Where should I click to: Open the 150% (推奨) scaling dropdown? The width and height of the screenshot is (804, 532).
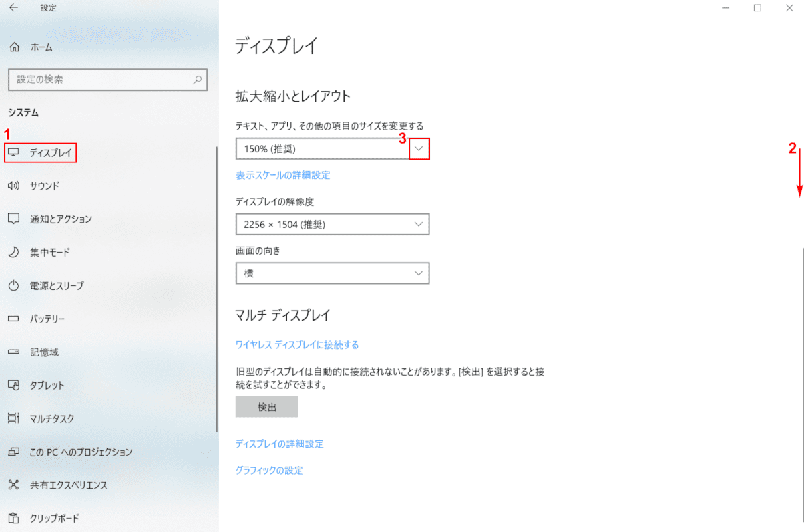332,149
